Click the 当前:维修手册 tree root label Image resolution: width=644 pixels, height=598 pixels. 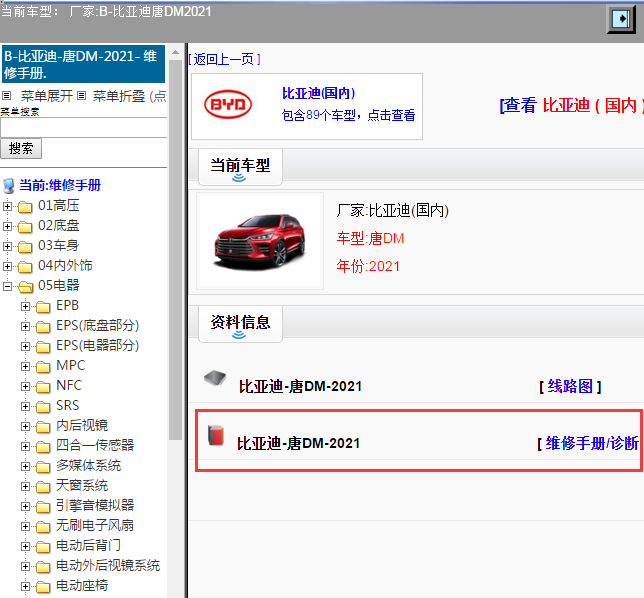click(x=60, y=185)
